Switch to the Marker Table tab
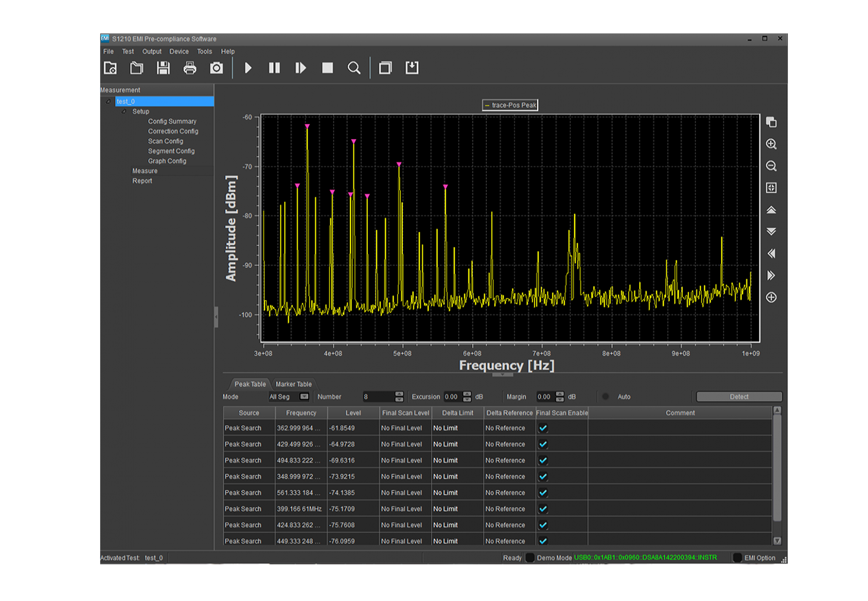Image resolution: width=868 pixels, height=601 pixels. coord(293,384)
